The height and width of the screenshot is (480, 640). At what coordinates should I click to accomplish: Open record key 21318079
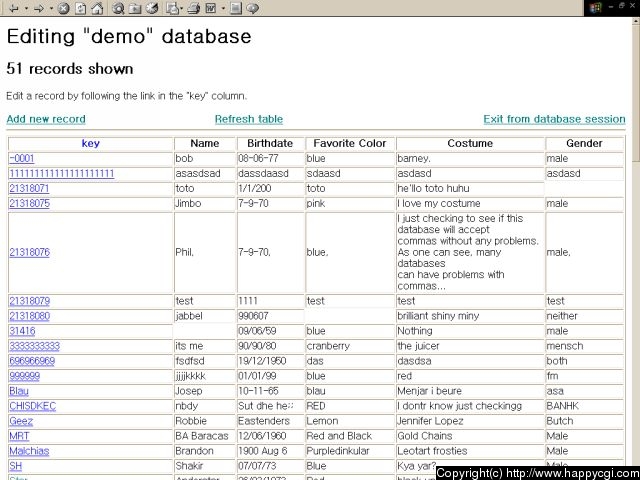click(x=29, y=301)
